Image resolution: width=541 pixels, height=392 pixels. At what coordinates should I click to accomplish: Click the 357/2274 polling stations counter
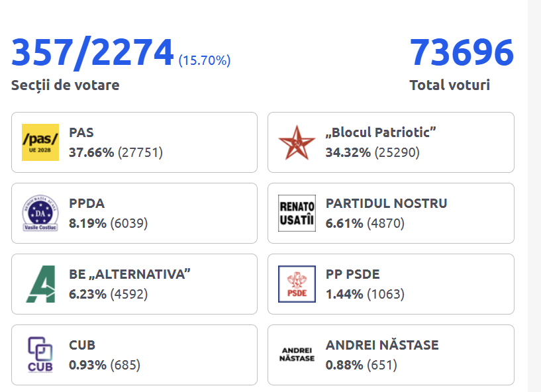click(x=93, y=52)
